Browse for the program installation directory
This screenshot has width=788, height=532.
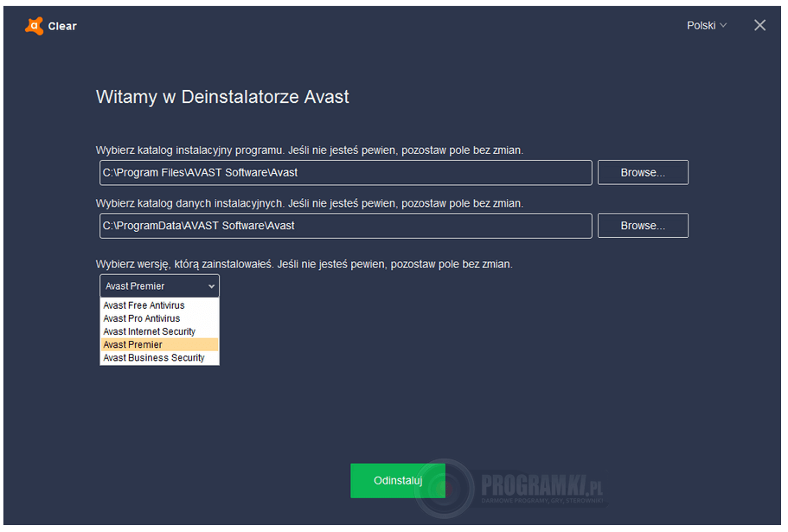pyautogui.click(x=643, y=173)
